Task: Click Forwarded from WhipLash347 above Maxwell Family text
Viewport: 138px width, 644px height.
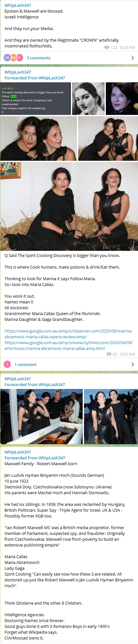Action: pyautogui.click(x=35, y=458)
